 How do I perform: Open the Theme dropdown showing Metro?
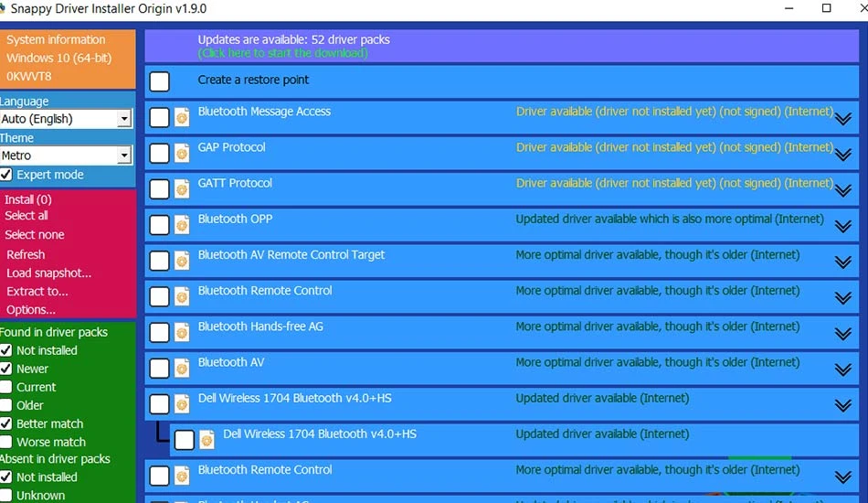click(x=66, y=155)
